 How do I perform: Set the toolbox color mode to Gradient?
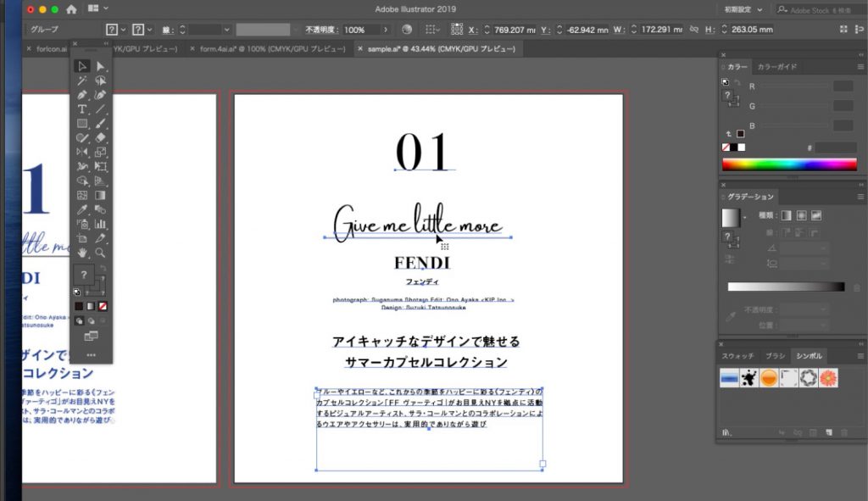[91, 306]
